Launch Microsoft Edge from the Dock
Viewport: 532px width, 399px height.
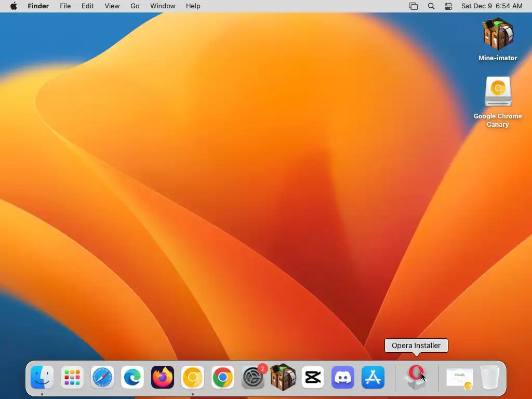coord(132,377)
